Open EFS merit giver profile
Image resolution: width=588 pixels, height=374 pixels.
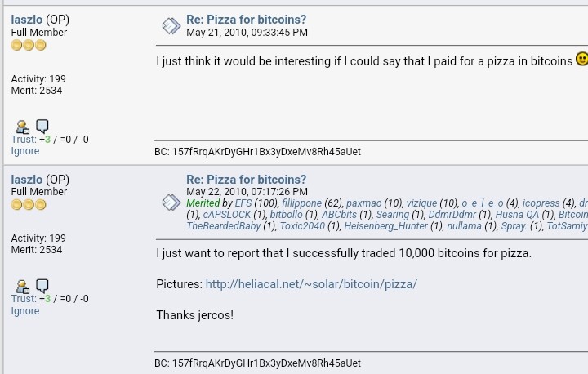(243, 203)
